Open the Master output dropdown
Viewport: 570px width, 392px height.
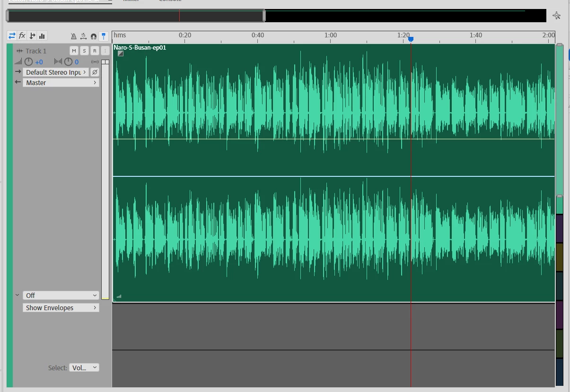tap(61, 83)
